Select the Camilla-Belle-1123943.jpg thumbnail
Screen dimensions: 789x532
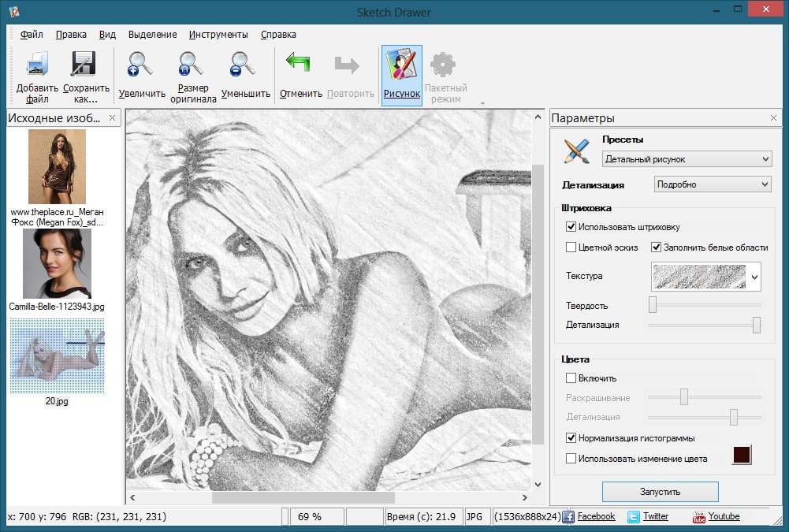tap(57, 264)
